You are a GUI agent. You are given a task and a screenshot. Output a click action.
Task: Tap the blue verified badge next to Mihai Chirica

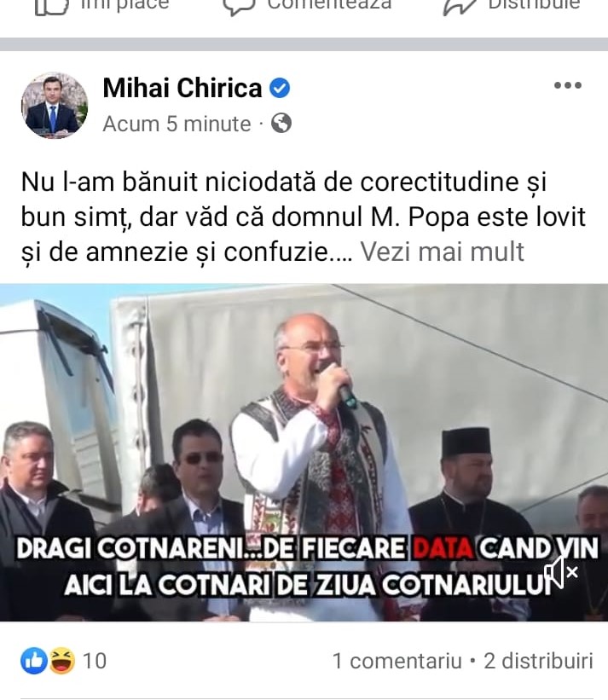coord(280,88)
